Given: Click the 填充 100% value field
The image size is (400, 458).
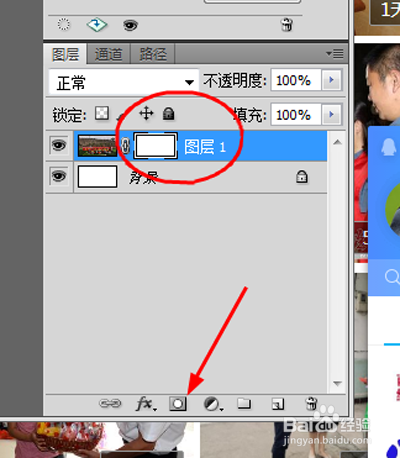Looking at the screenshot, I should point(296,114).
